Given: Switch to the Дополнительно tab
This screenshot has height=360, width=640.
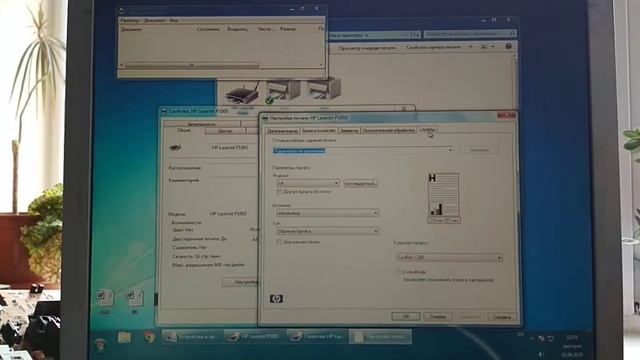Looking at the screenshot, I should pyautogui.click(x=282, y=131).
